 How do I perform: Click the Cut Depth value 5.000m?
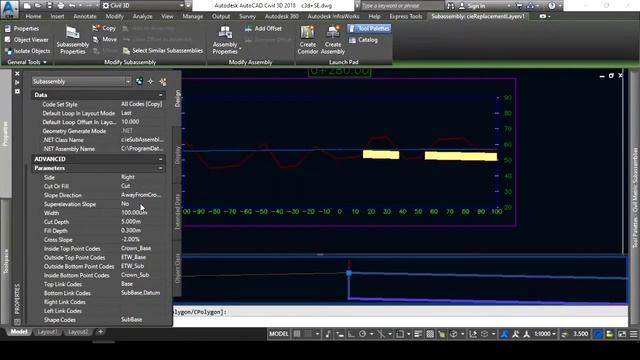(x=142, y=222)
